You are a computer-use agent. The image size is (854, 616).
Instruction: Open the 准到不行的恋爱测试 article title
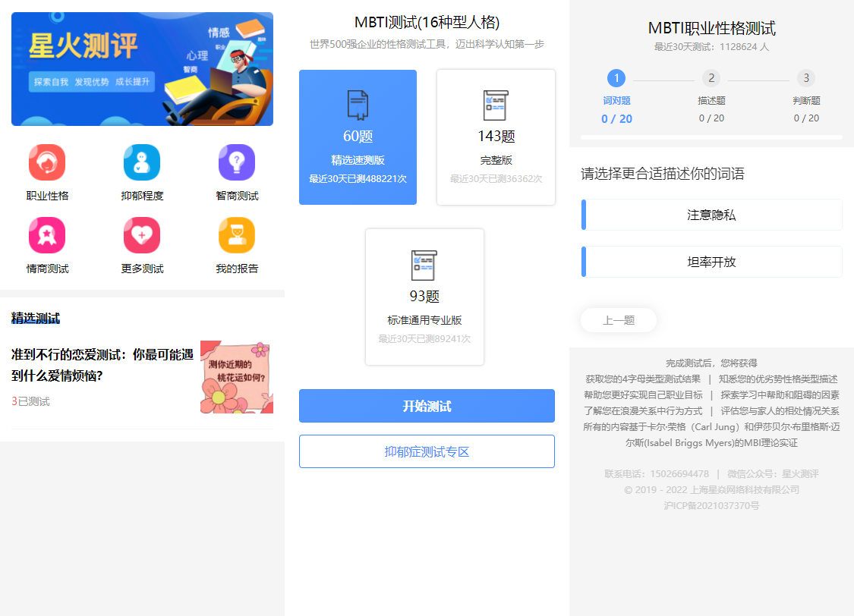[102, 365]
